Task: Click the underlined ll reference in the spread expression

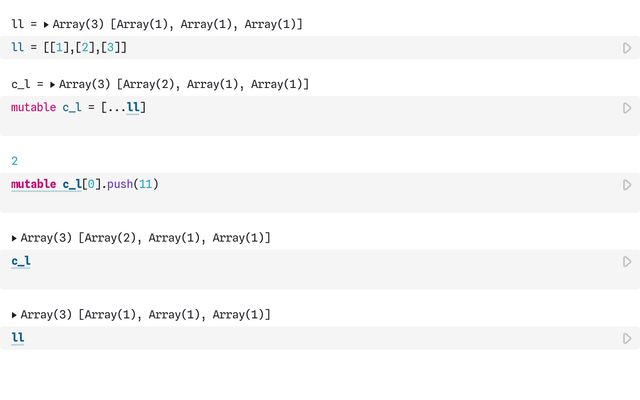Action: tap(133, 108)
